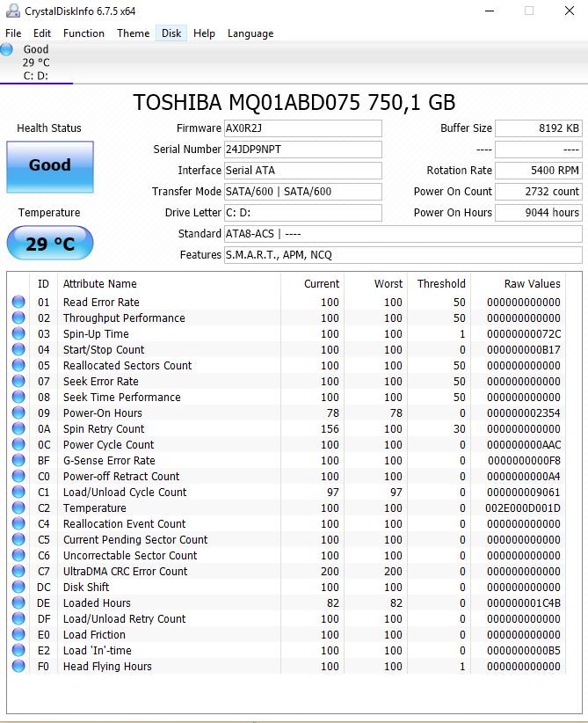The width and height of the screenshot is (588, 723).
Task: Click the status dot for G-Sense Error Rate
Action: [x=18, y=460]
